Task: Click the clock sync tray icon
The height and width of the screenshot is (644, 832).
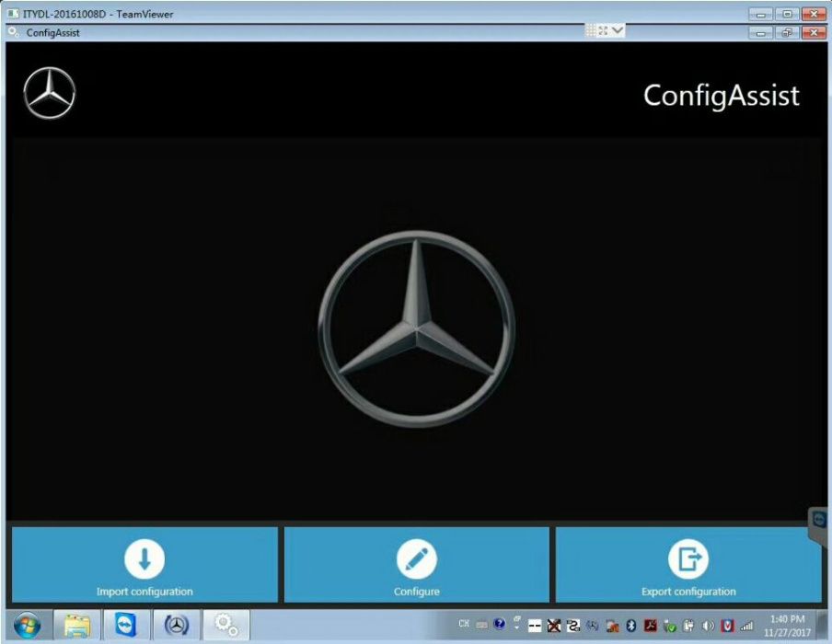Action: (x=593, y=627)
